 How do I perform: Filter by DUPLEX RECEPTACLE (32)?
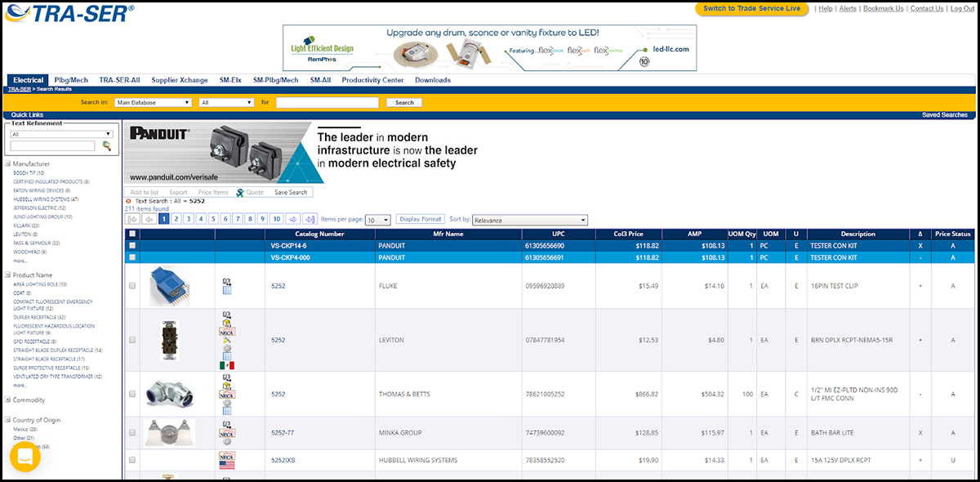(38, 317)
